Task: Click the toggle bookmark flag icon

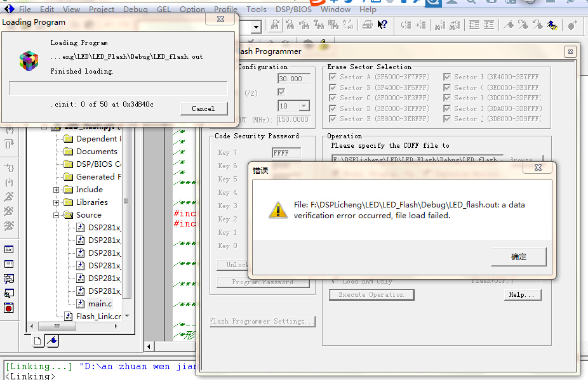Action: tap(509, 25)
